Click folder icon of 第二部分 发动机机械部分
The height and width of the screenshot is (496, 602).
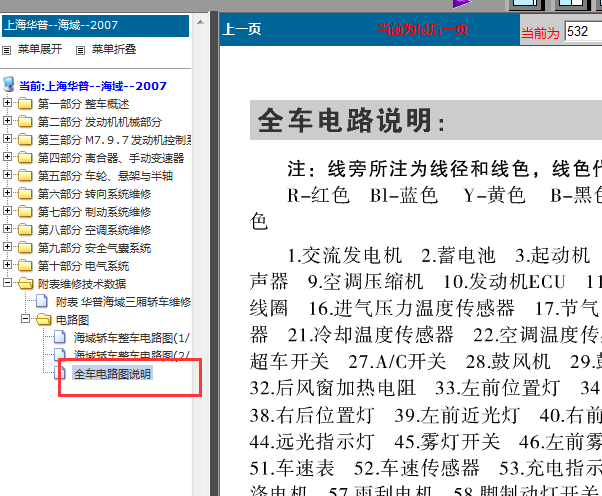pos(25,122)
